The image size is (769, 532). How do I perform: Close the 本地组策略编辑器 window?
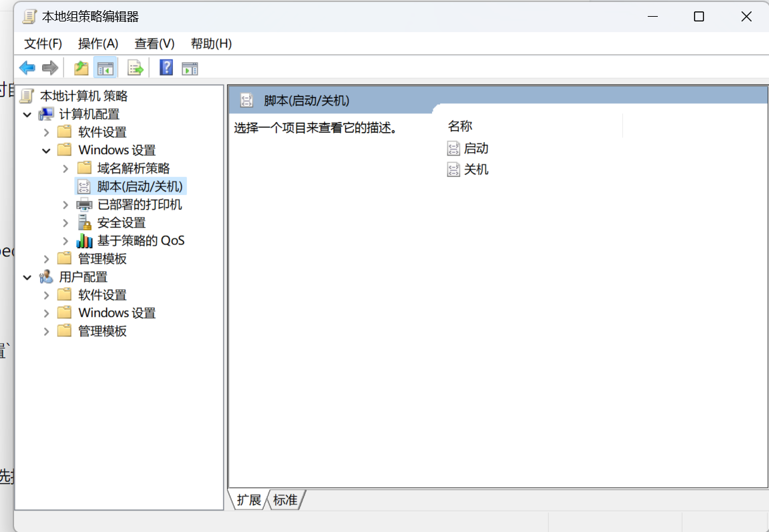pos(746,16)
